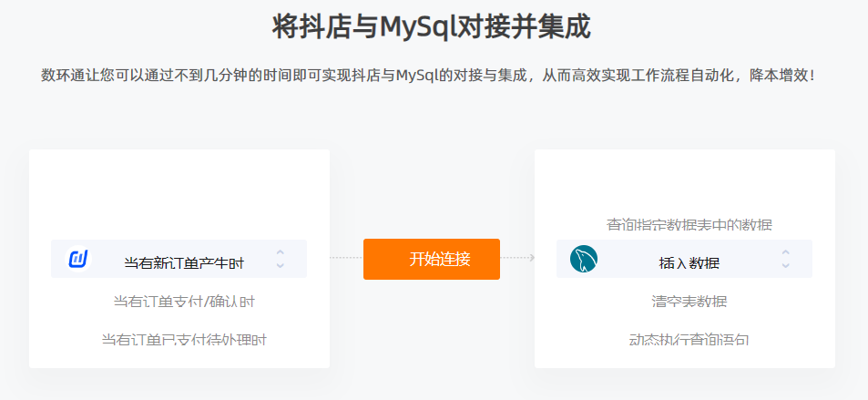
Task: Click empty space above the Doudian trigger list
Action: tap(179, 194)
